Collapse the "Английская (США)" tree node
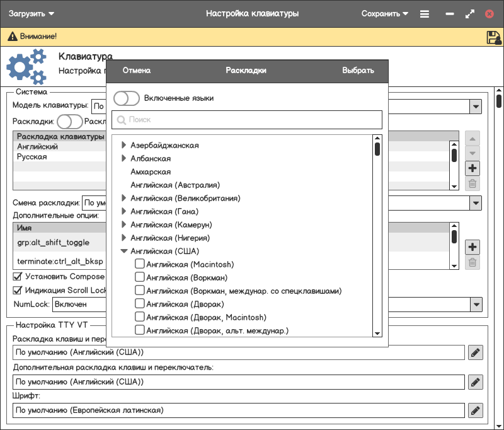The image size is (504, 430). pyautogui.click(x=124, y=251)
